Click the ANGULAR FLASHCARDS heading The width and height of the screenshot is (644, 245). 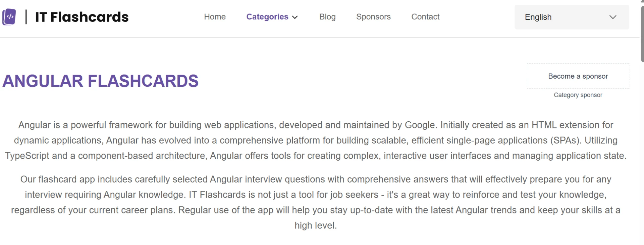[100, 81]
